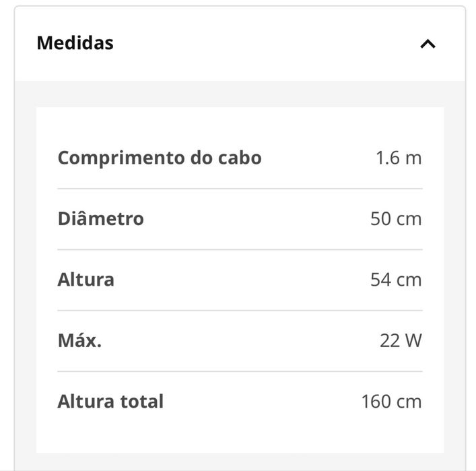Click the Medidas section heading
Screen dimensions: 476x471
pyautogui.click(x=75, y=43)
